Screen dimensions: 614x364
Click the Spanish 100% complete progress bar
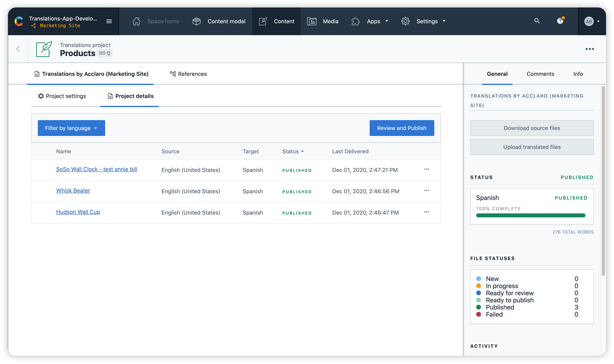coord(531,215)
